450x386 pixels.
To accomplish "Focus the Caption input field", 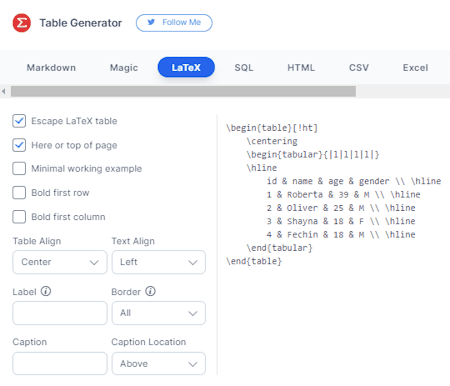I will click(x=60, y=364).
